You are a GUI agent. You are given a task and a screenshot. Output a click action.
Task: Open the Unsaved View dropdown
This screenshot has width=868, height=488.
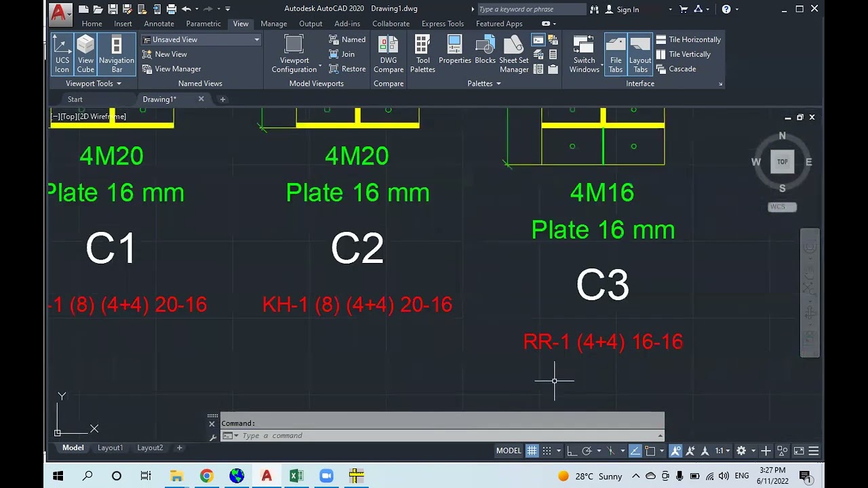coord(201,39)
